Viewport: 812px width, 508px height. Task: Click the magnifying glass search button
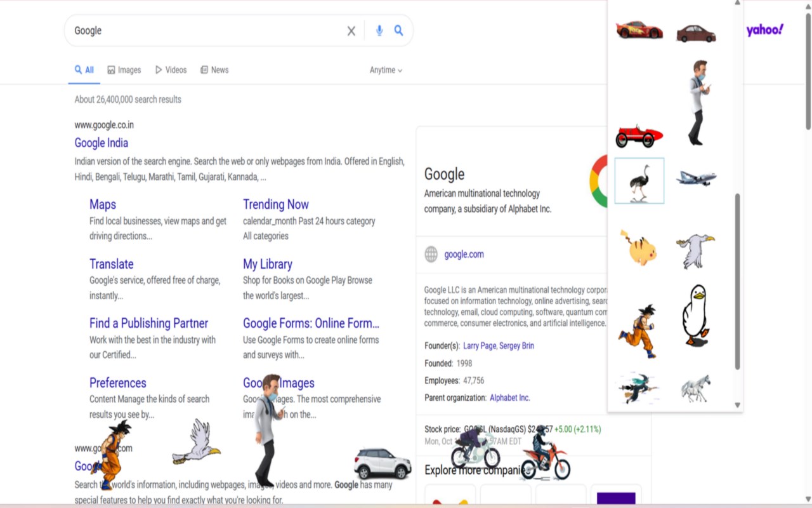click(x=398, y=30)
